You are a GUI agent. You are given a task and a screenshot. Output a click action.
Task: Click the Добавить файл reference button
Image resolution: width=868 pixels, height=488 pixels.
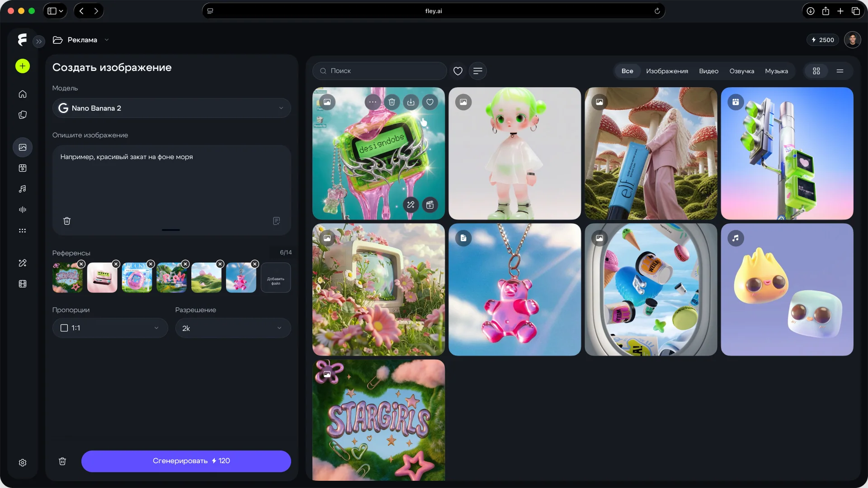[x=276, y=278]
